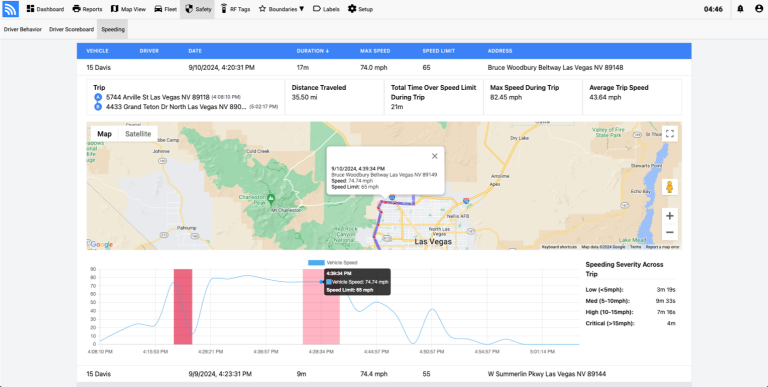Open the Reports section
Viewport: 768px width, 387px height.
(87, 9)
